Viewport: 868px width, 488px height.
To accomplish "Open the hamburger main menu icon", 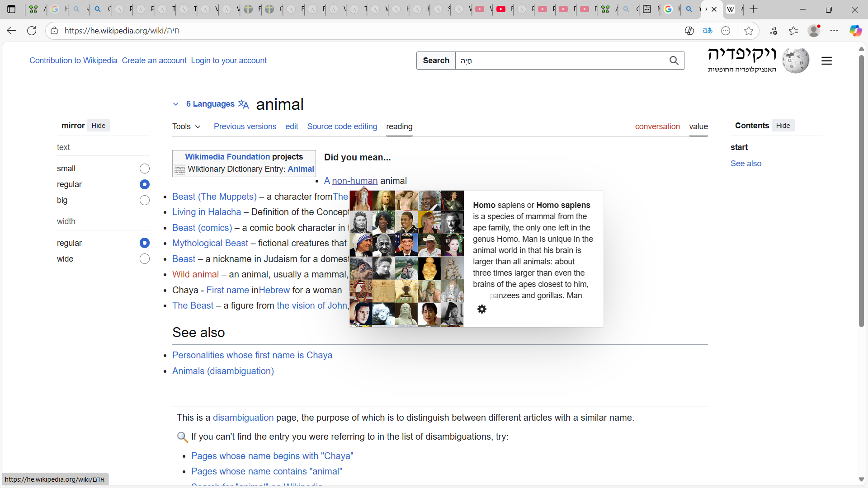I will point(826,61).
